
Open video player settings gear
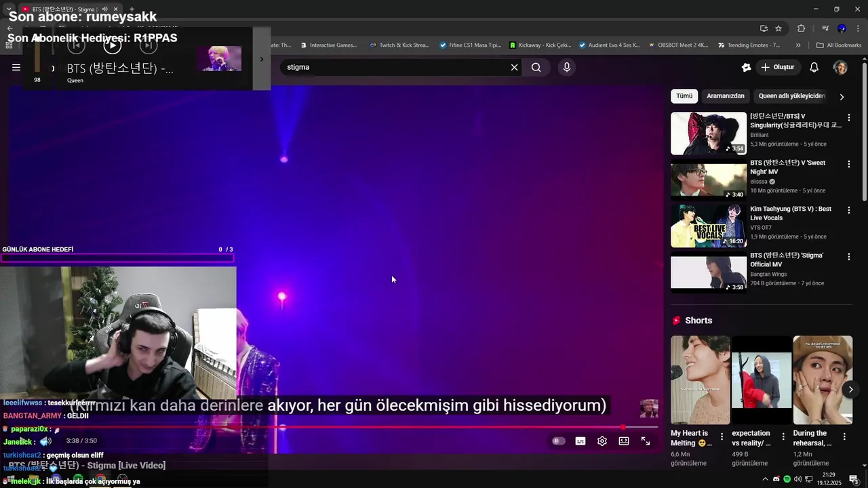coord(602,441)
